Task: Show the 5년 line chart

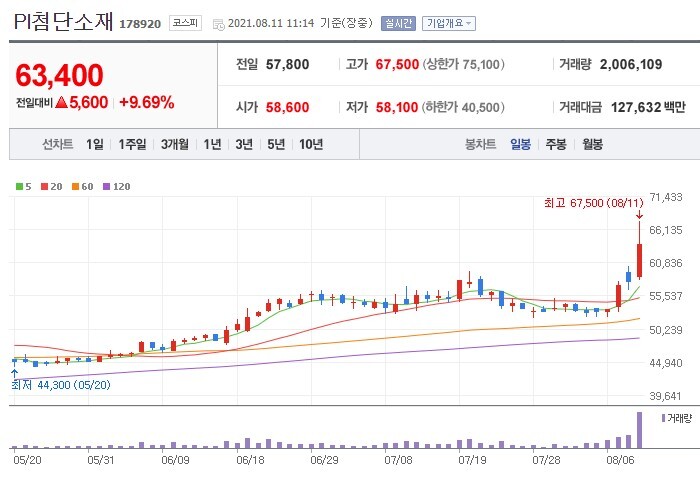Action: (276, 144)
